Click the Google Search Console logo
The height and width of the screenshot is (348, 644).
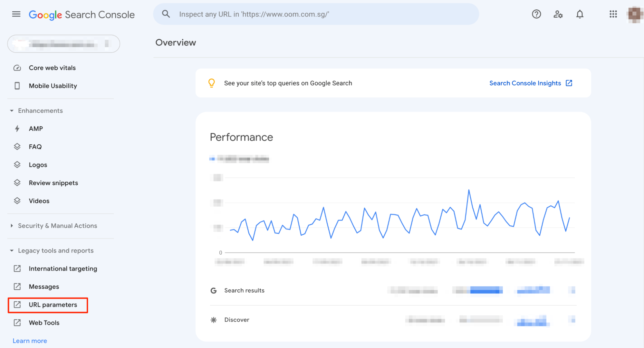point(82,14)
